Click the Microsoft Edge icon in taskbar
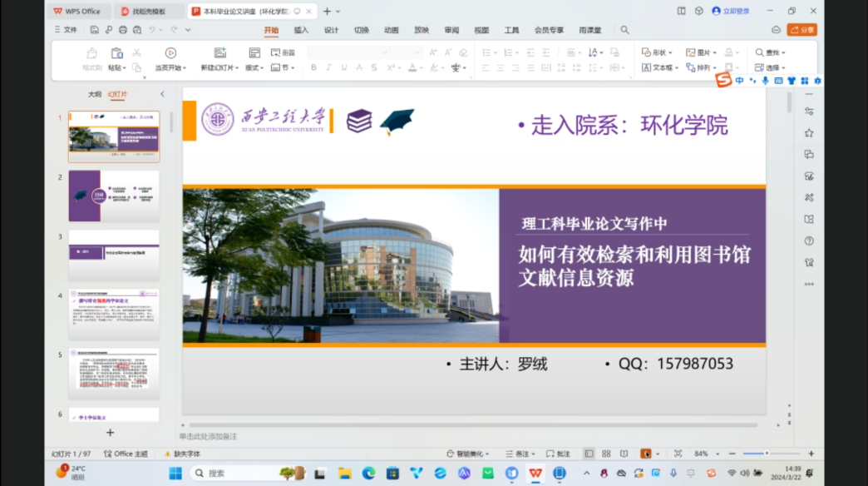Image resolution: width=868 pixels, height=486 pixels. (368, 473)
